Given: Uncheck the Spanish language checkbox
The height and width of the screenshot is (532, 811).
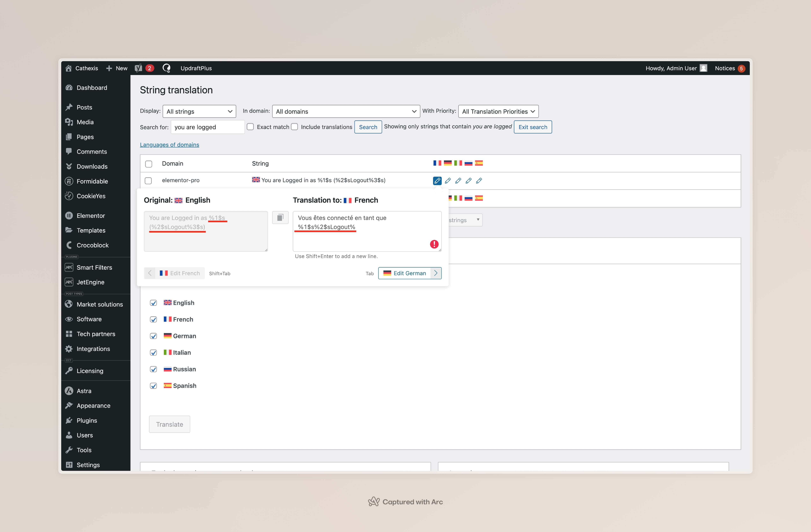Looking at the screenshot, I should click(x=153, y=386).
